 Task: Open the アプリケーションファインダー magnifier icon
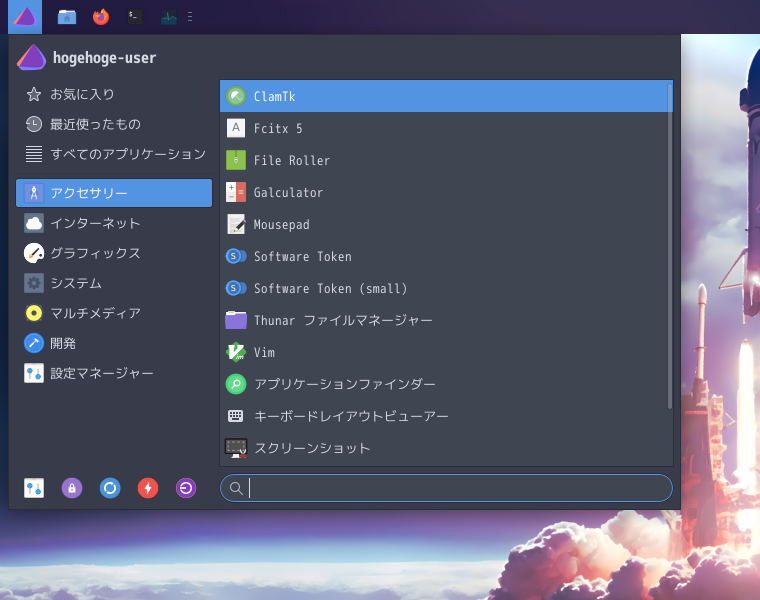tap(236, 384)
